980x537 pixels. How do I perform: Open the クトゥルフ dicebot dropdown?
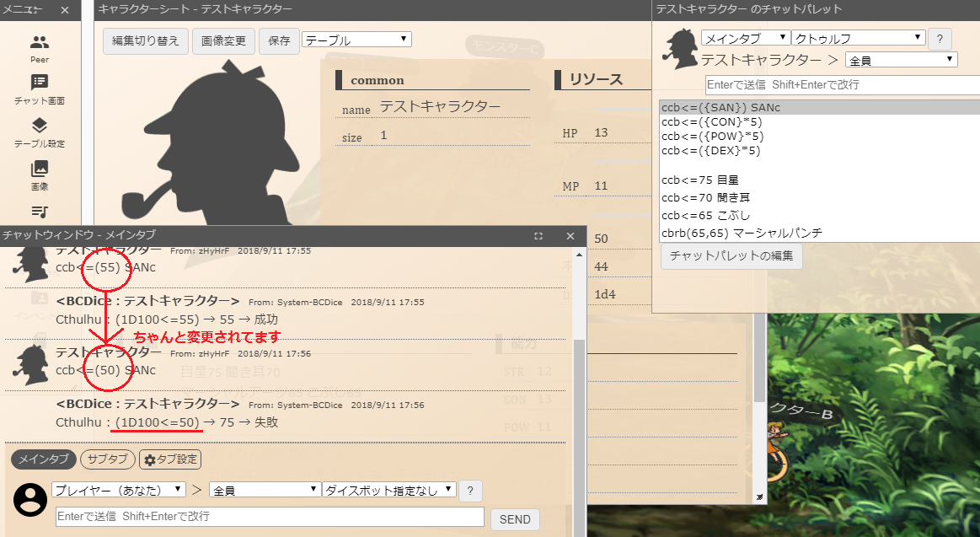pos(858,38)
